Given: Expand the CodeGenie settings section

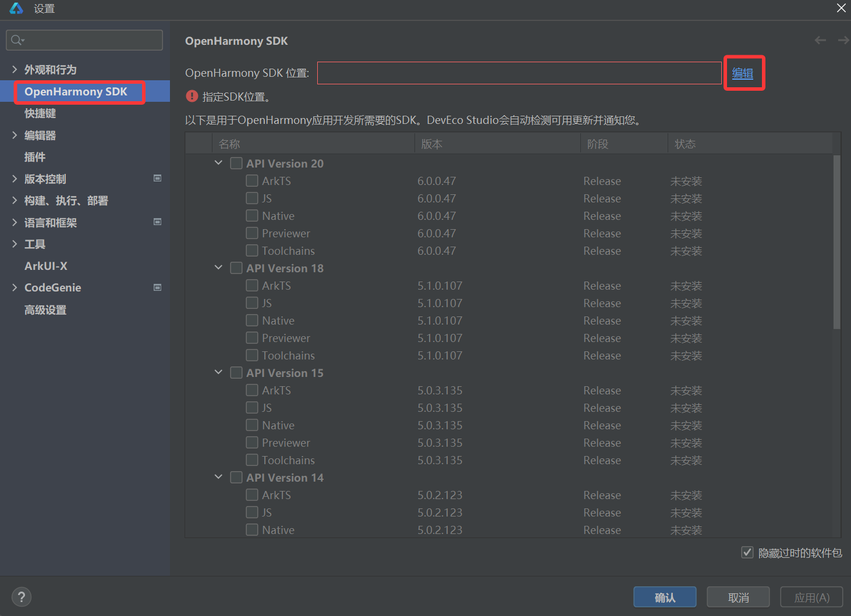Looking at the screenshot, I should tap(15, 287).
